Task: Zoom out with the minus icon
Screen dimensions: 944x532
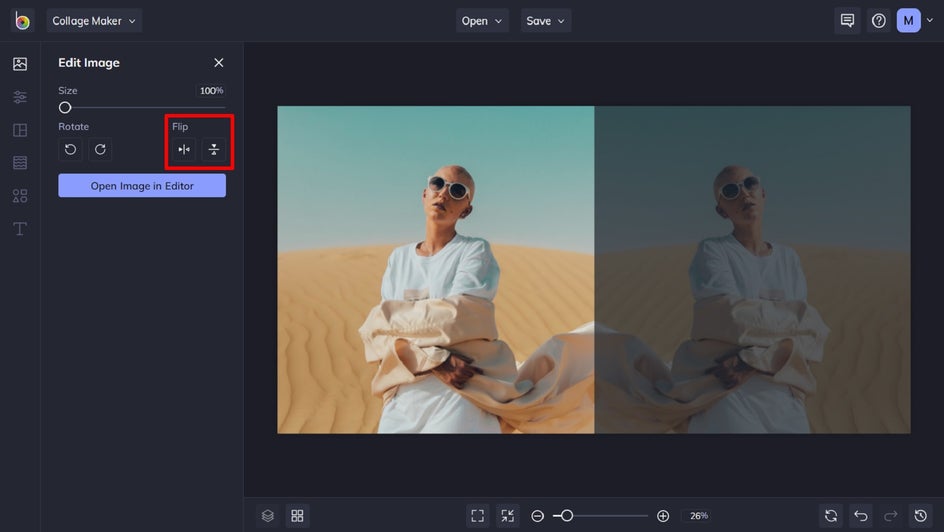Action: coord(538,516)
